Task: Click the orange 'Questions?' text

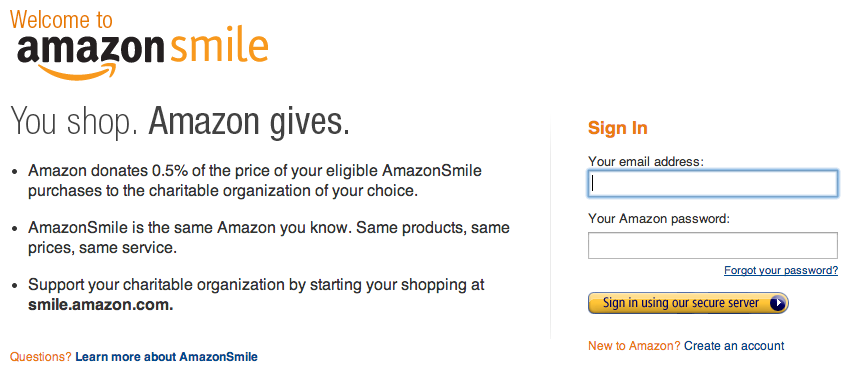Action: coord(41,357)
